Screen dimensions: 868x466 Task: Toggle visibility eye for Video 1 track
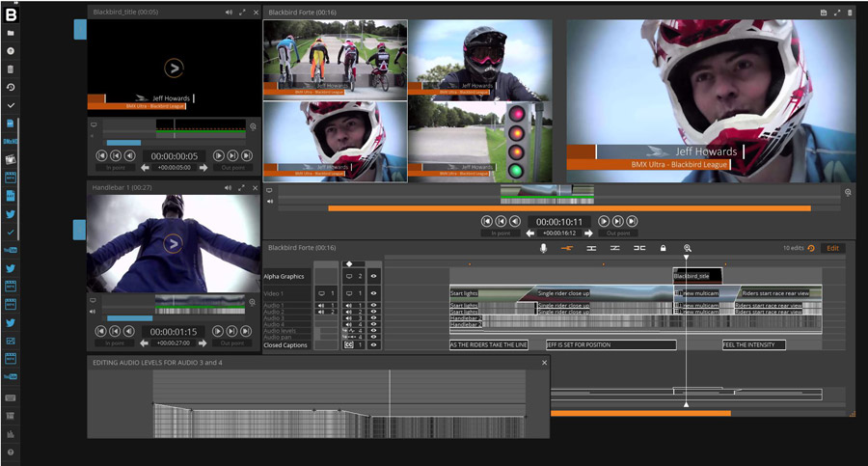pyautogui.click(x=373, y=293)
